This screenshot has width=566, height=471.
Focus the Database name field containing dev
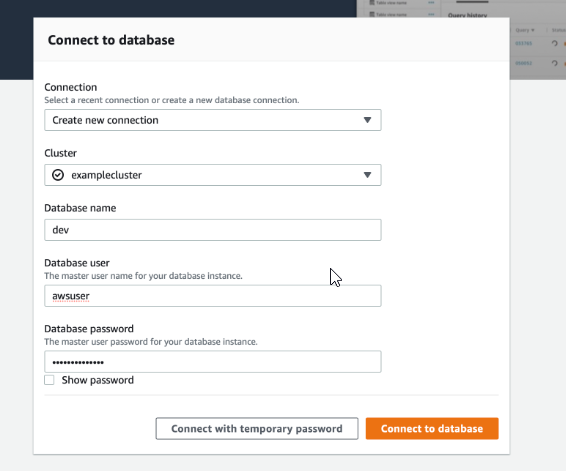pyautogui.click(x=213, y=230)
